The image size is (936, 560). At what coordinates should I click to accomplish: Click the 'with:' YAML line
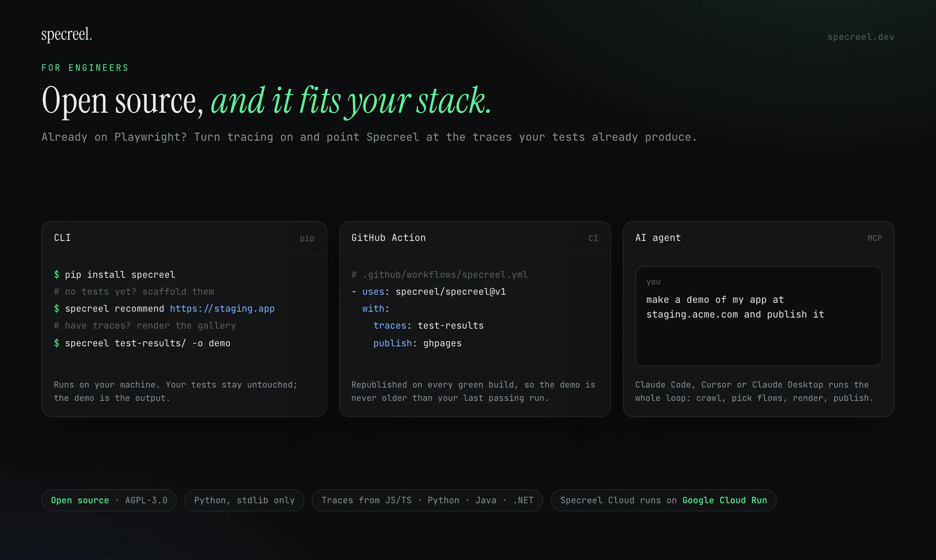tap(376, 309)
